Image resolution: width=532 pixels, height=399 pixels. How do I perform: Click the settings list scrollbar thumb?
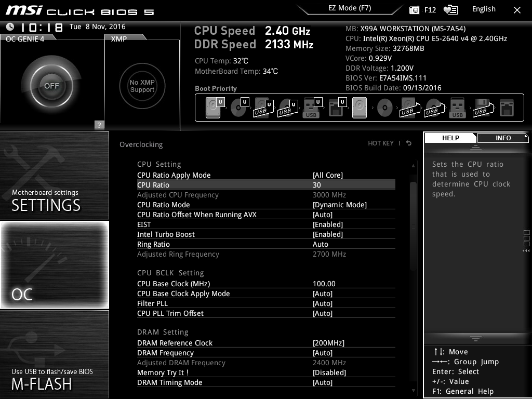[413, 226]
